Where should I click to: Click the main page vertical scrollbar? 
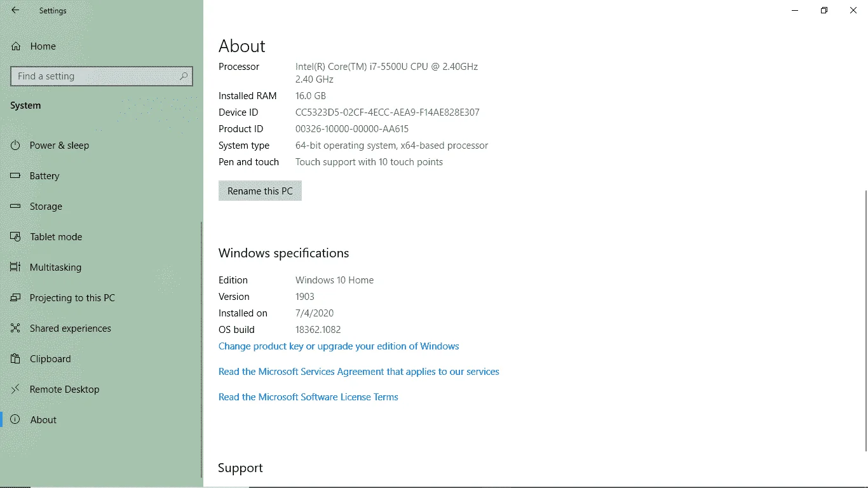click(x=865, y=320)
